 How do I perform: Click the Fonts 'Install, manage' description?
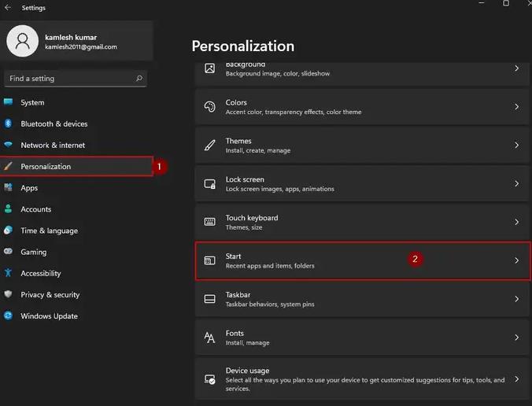click(x=248, y=342)
